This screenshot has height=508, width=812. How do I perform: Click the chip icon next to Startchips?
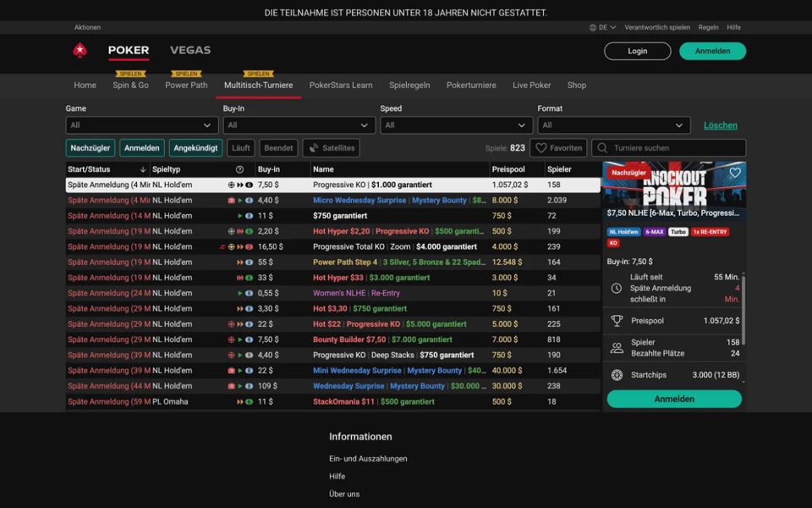click(x=617, y=375)
